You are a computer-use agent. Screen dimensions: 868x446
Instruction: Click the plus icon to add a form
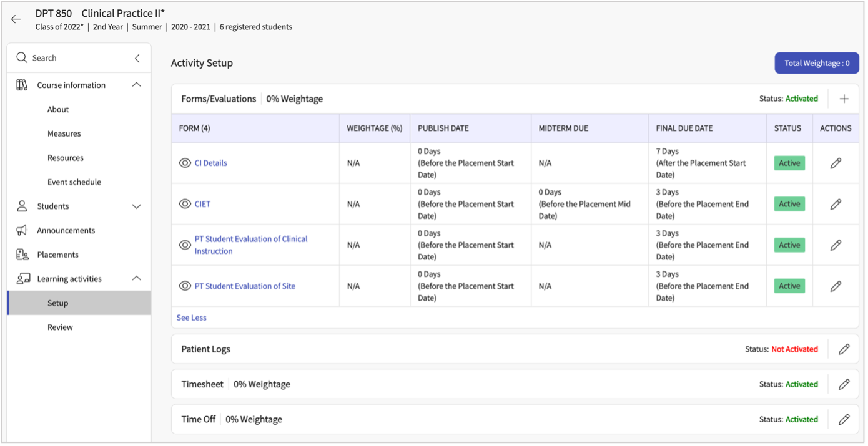[x=844, y=99]
